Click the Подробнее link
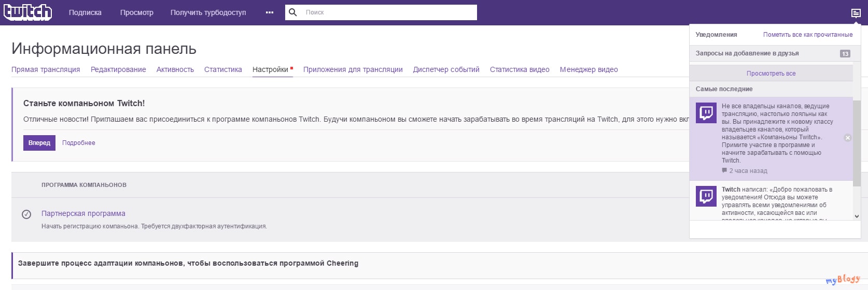The width and height of the screenshot is (868, 290). [79, 143]
